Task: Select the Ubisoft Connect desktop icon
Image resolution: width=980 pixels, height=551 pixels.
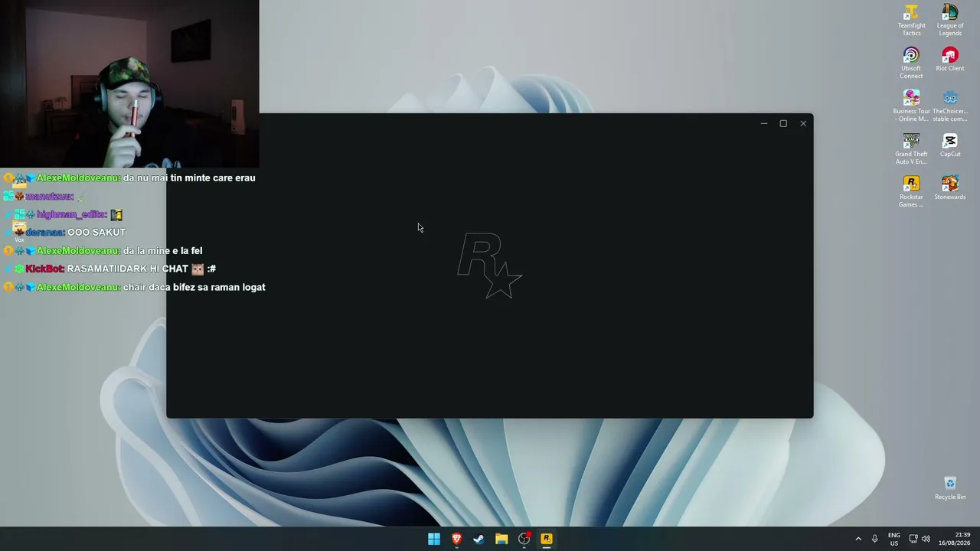Action: click(x=911, y=64)
